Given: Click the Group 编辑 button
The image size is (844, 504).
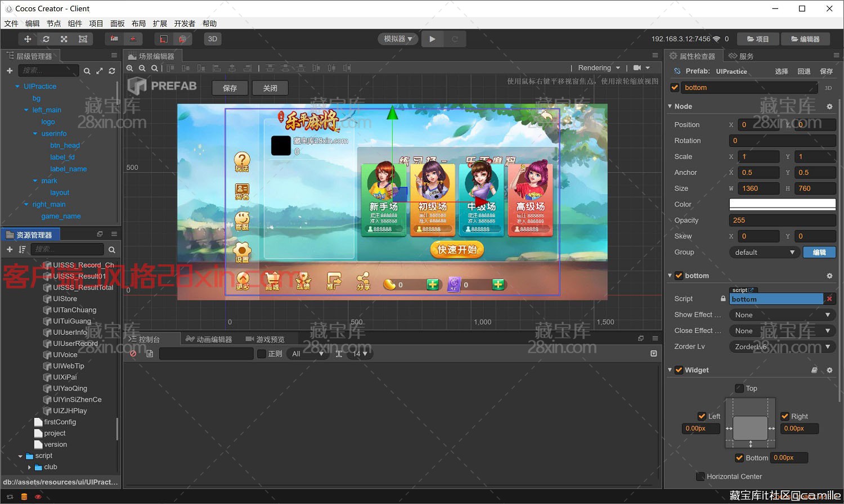Looking at the screenshot, I should coord(819,253).
